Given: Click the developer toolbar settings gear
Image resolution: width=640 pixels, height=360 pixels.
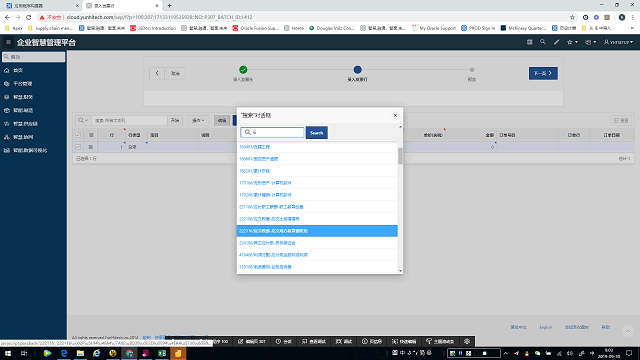Looking at the screenshot, I should tap(467, 341).
